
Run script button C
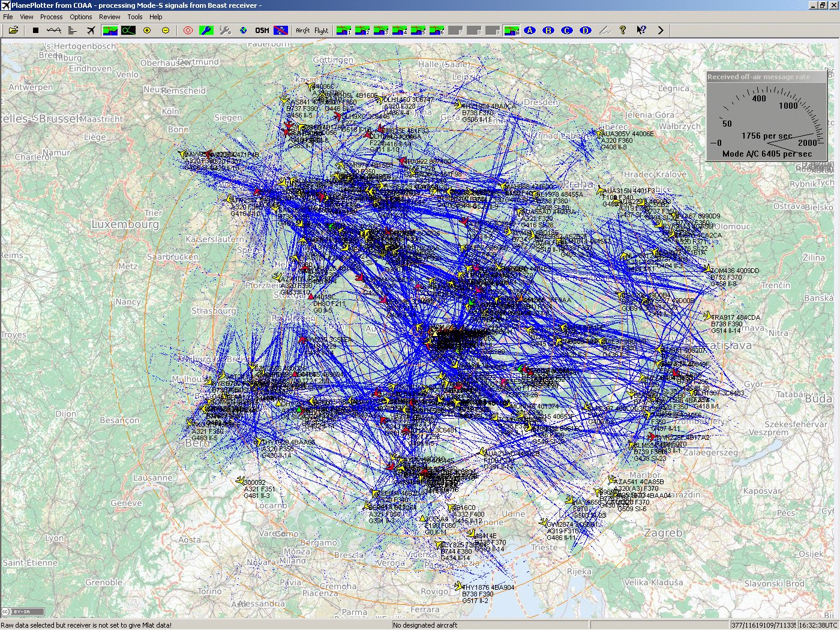click(567, 30)
